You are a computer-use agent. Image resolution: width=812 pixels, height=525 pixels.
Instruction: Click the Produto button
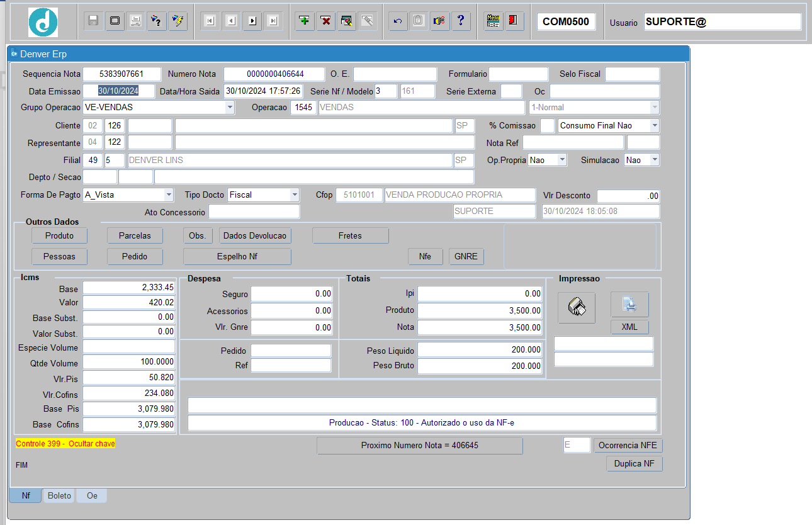pos(59,235)
